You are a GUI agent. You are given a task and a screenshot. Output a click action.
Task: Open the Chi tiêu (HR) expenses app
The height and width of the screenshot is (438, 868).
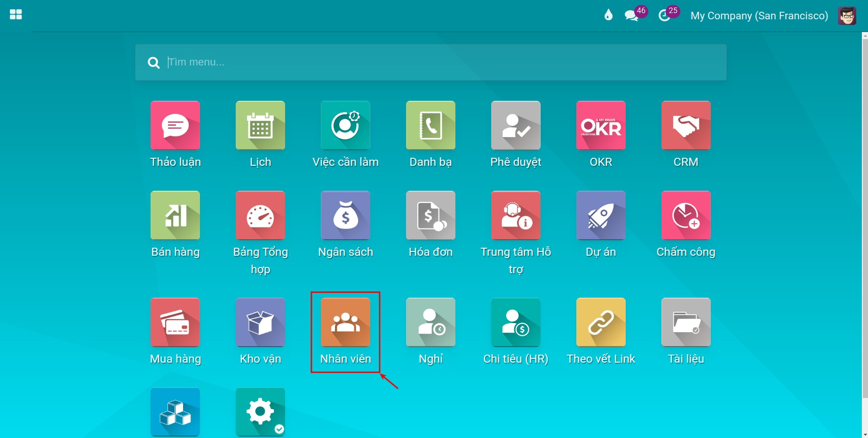(516, 322)
